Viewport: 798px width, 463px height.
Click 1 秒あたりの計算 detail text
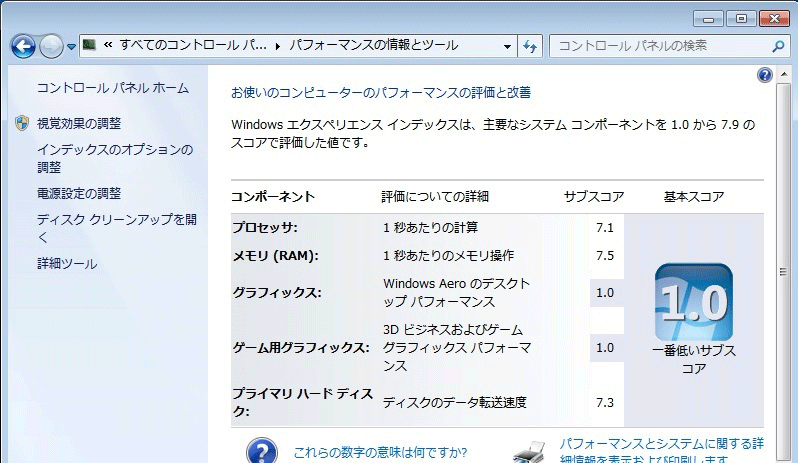coord(431,227)
